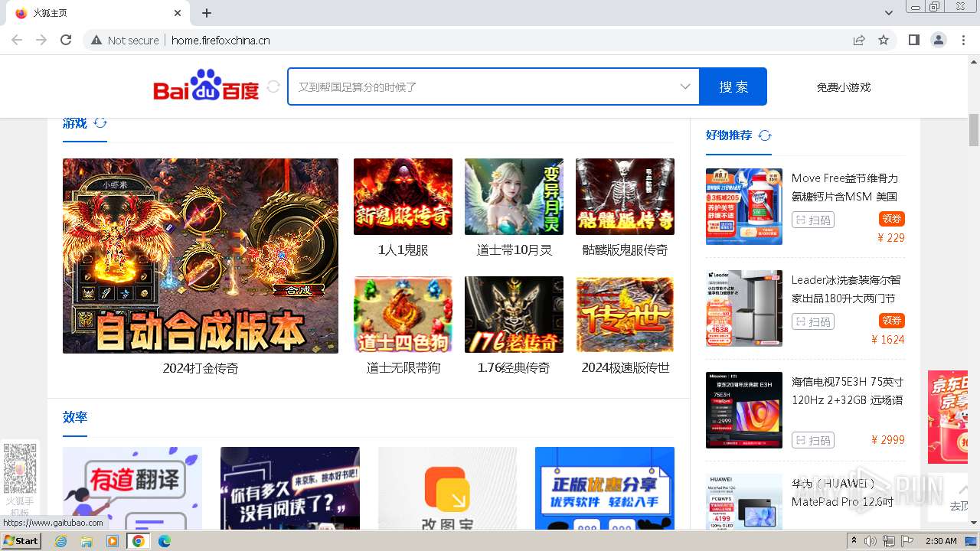Switch to Chrome in the taskbar
Viewport: 980px width, 551px height.
139,541
